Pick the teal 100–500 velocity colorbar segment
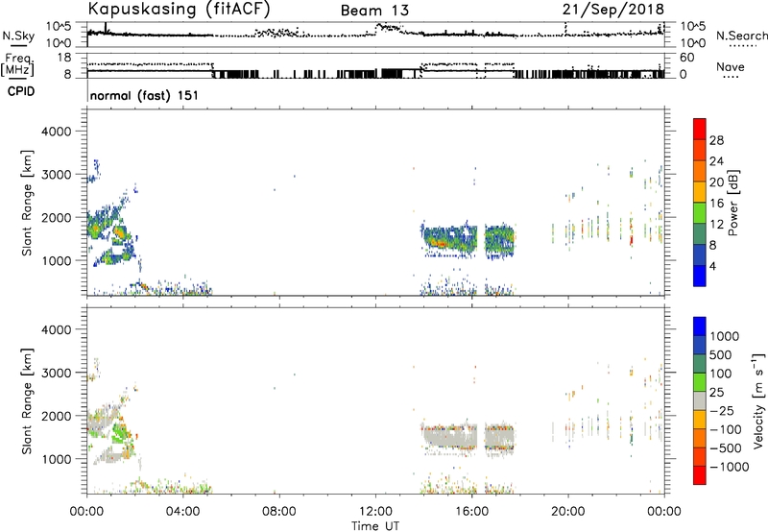768x532 pixels. tap(700, 364)
